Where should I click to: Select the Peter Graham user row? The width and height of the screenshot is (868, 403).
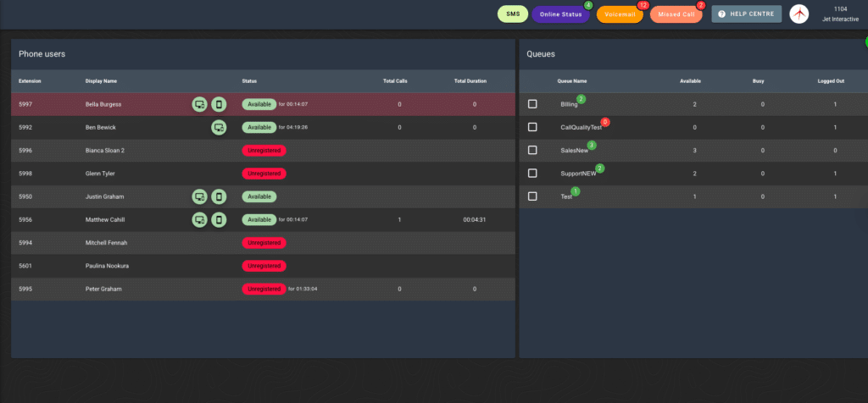point(108,289)
